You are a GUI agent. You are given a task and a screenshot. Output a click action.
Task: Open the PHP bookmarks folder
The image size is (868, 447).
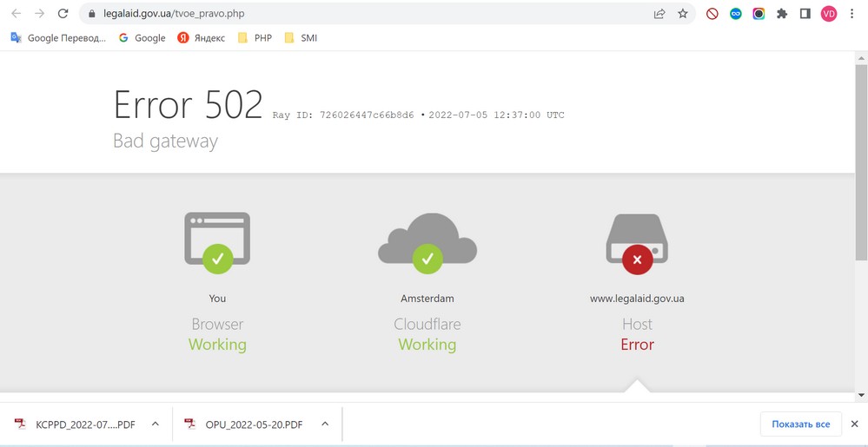coord(255,37)
